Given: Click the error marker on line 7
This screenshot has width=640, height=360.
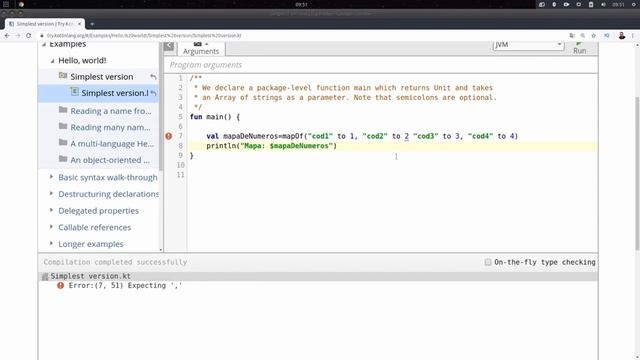Looking at the screenshot, I should pos(169,136).
